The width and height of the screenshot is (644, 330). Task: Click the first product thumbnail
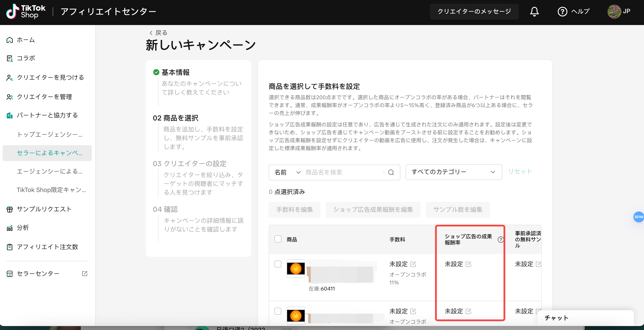pyautogui.click(x=296, y=269)
